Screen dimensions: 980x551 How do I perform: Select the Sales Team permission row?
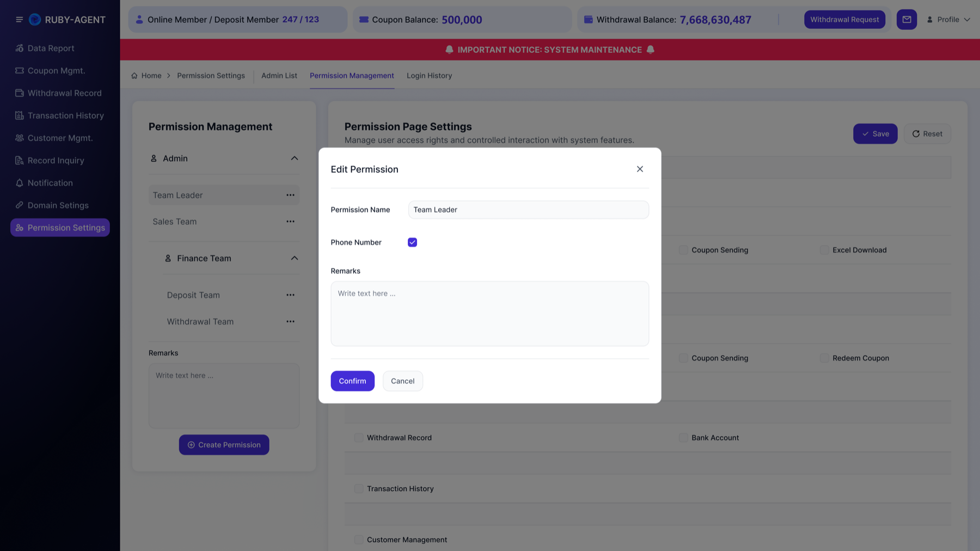click(224, 222)
